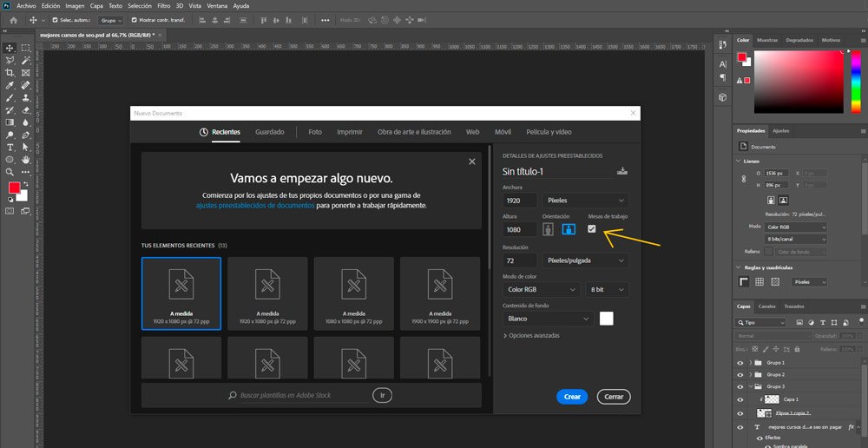This screenshot has width=868, height=448.
Task: Select the Healing Brush bandage tool
Action: coord(25,85)
